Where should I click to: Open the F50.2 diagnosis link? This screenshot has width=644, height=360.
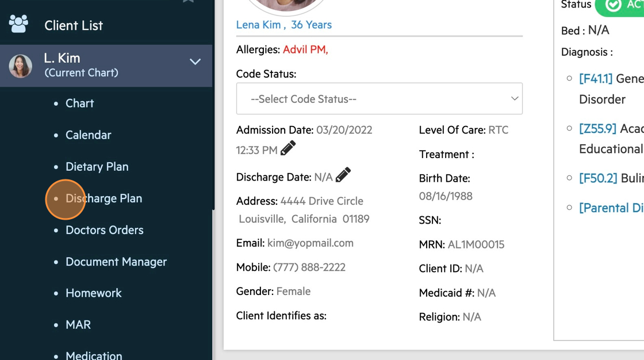[x=598, y=178]
